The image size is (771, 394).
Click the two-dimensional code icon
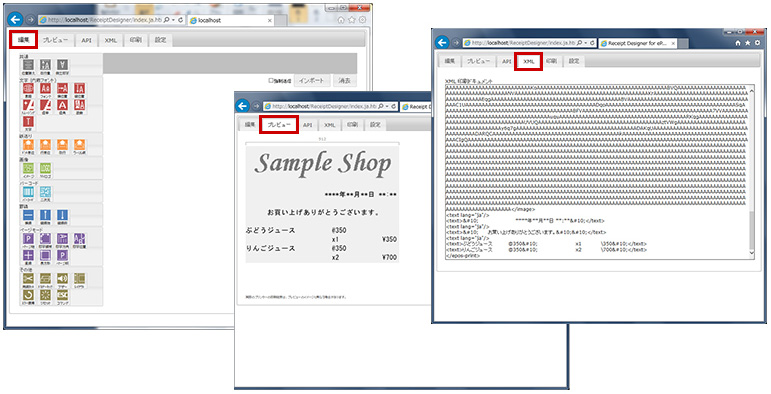pos(45,192)
